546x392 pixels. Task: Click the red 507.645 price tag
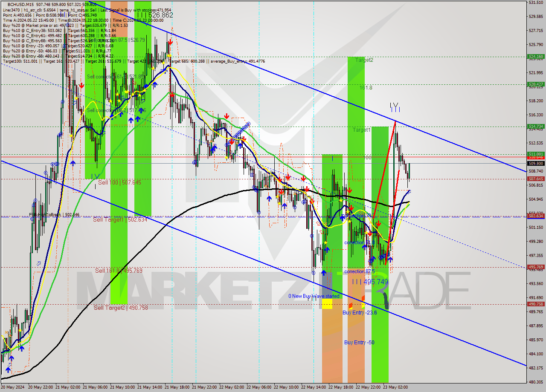536,179
